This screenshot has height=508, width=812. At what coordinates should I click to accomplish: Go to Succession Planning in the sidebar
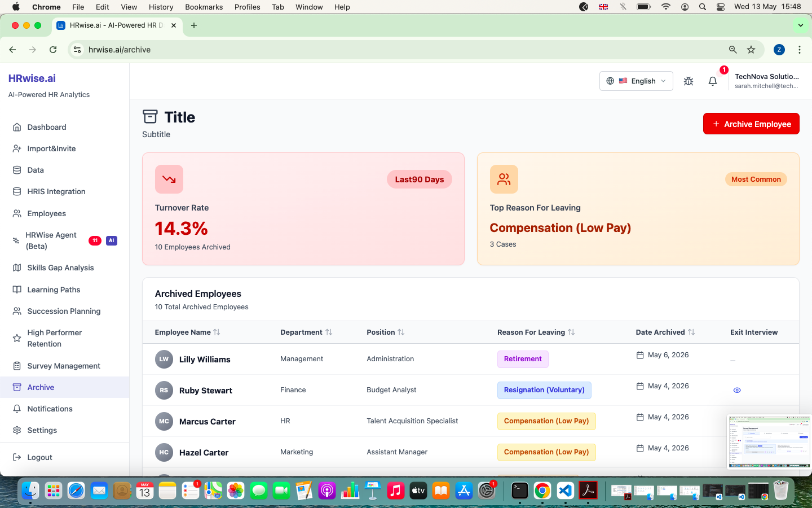click(x=65, y=311)
